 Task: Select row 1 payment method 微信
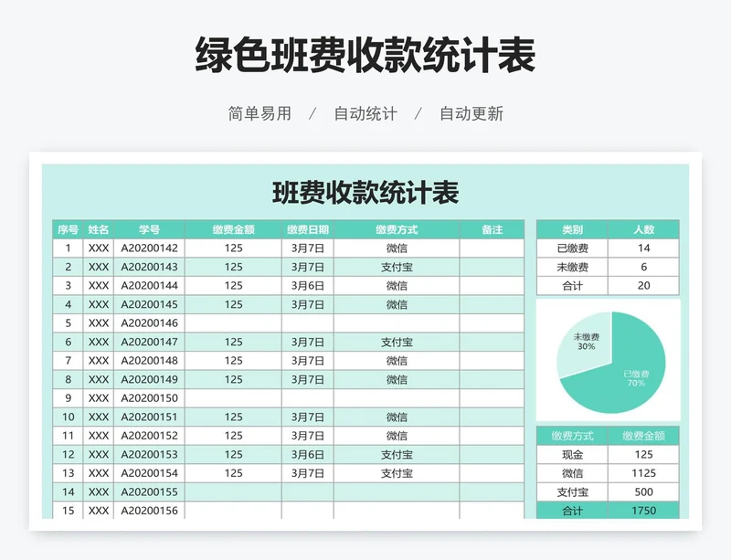tap(397, 248)
